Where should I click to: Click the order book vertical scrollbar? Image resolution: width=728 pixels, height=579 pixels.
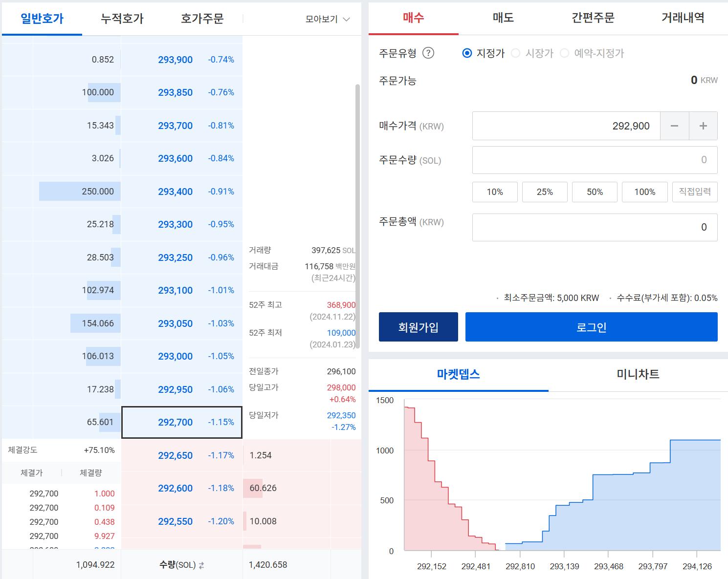tap(357, 216)
